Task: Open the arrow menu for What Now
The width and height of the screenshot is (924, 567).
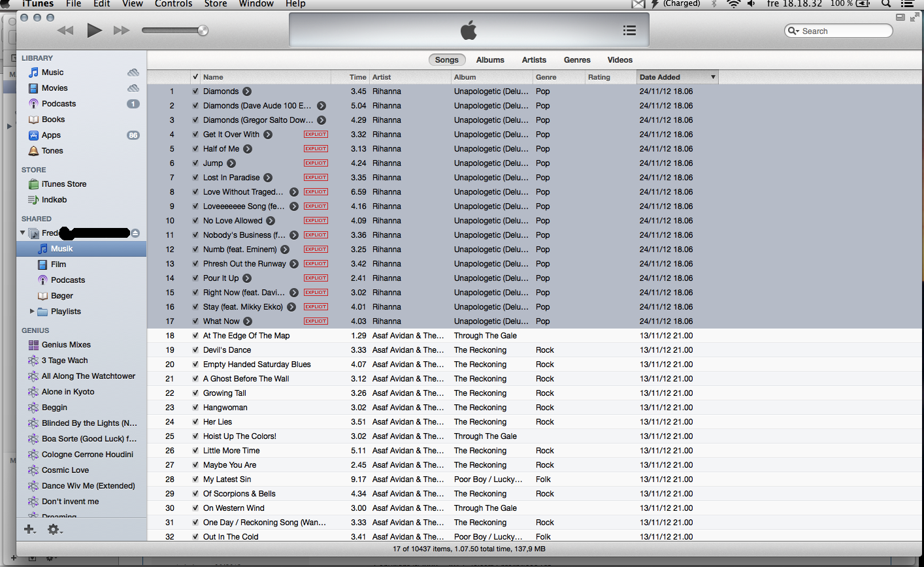Action: tap(248, 321)
